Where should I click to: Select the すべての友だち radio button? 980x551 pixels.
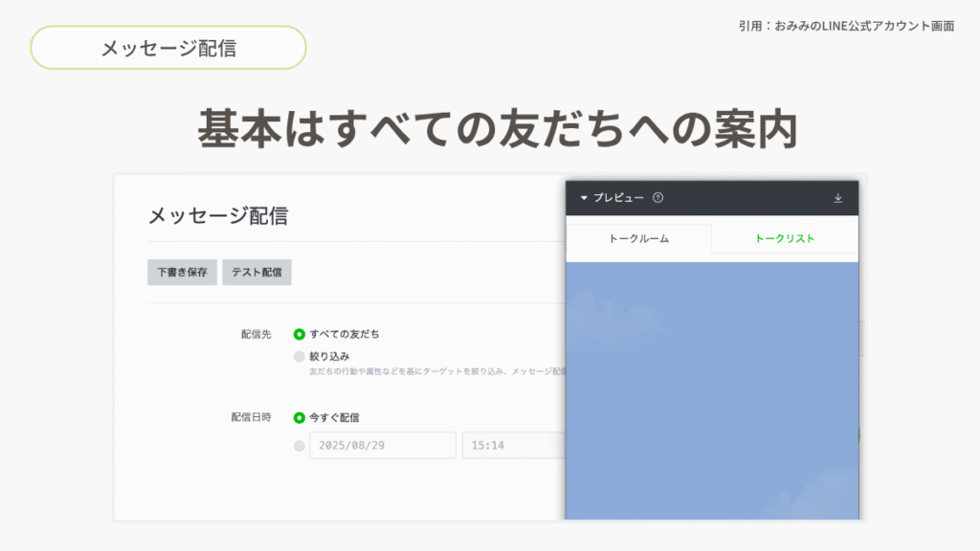coord(300,334)
